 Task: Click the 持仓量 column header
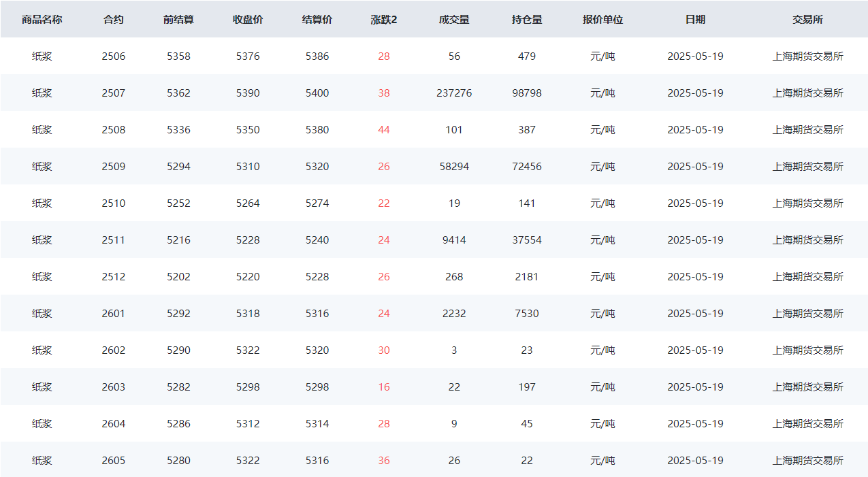527,20
